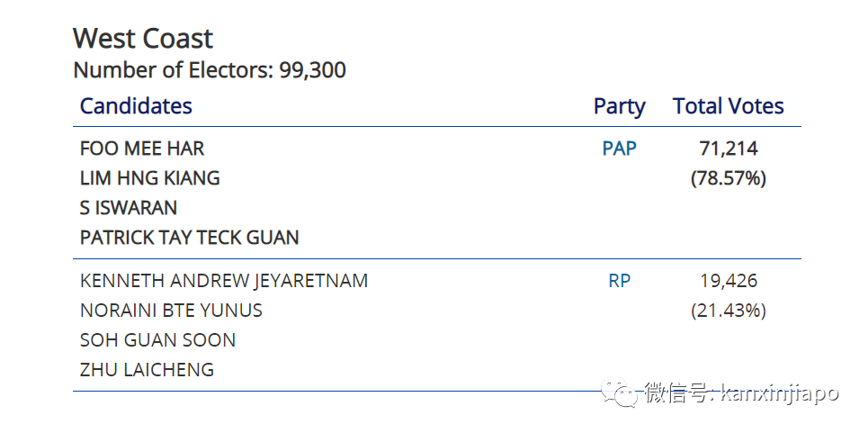
Task: Click the 78.57% vote share
Action: click(728, 178)
